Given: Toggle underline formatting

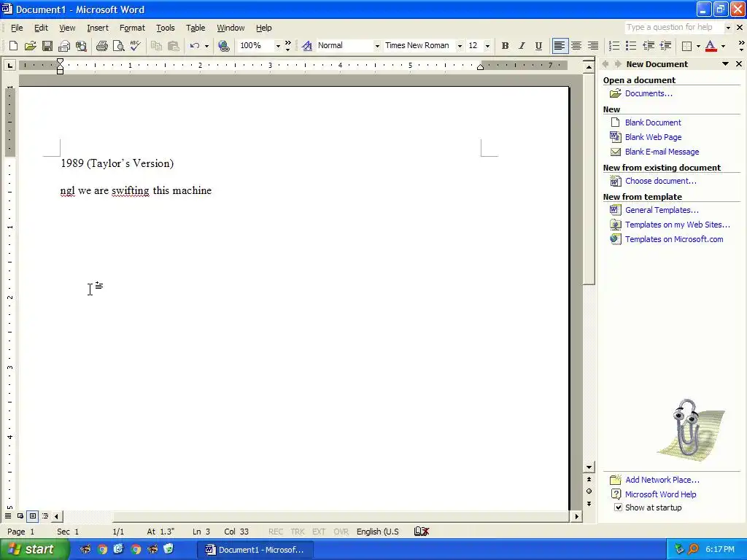Looking at the screenshot, I should coord(538,46).
